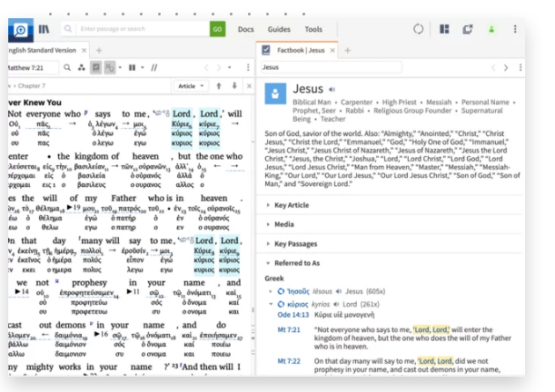
Task: Click the search icon in ESV toolbar
Action: click(67, 67)
